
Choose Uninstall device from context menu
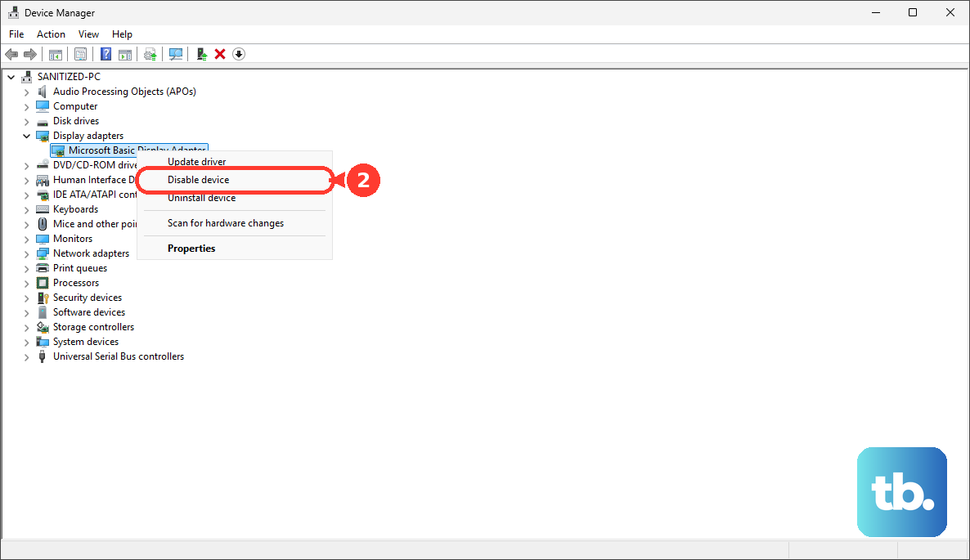(235, 198)
